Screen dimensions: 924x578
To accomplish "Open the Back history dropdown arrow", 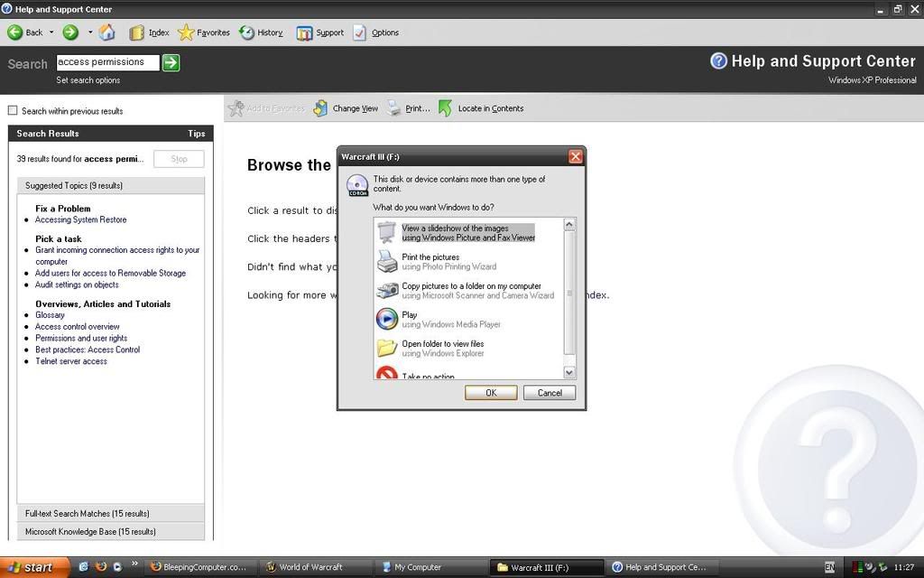I will pos(51,33).
